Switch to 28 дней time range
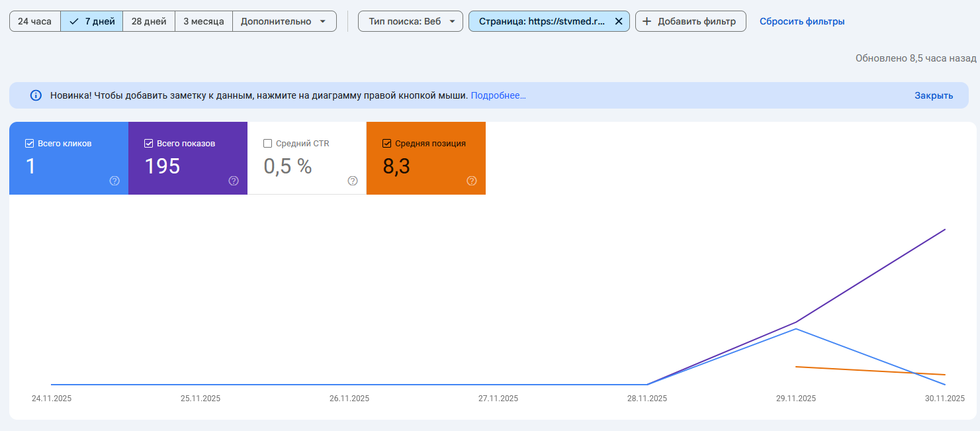980x431 pixels. 149,21
